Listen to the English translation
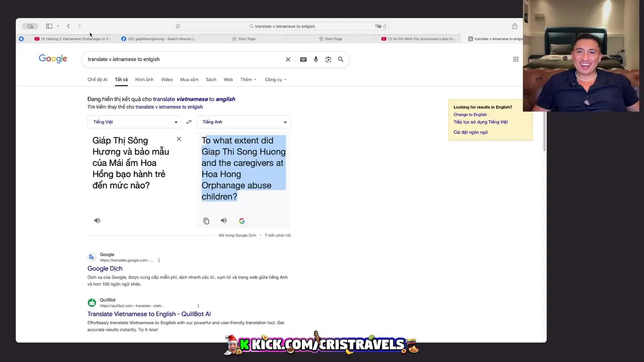 224,221
